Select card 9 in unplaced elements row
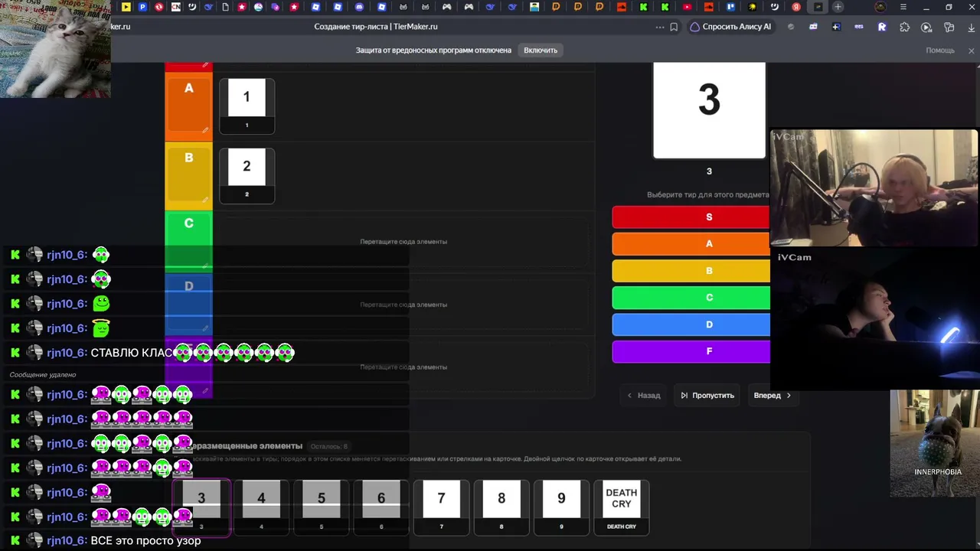The height and width of the screenshot is (551, 980). click(x=561, y=507)
